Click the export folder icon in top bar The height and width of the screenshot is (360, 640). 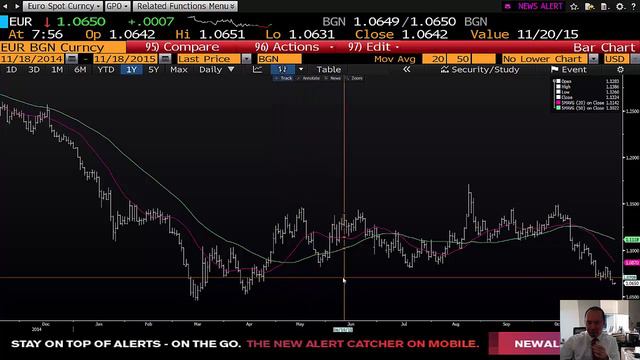click(589, 6)
